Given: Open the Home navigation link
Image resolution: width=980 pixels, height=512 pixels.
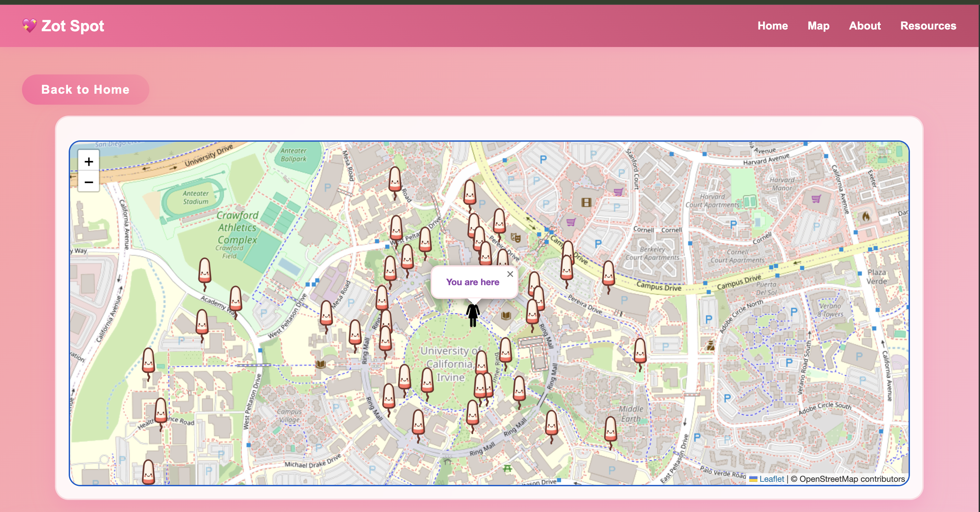Looking at the screenshot, I should [772, 26].
